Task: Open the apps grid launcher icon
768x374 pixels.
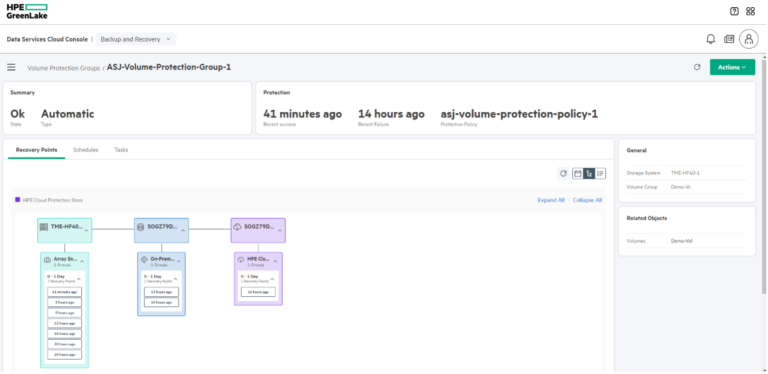Action: pos(750,11)
